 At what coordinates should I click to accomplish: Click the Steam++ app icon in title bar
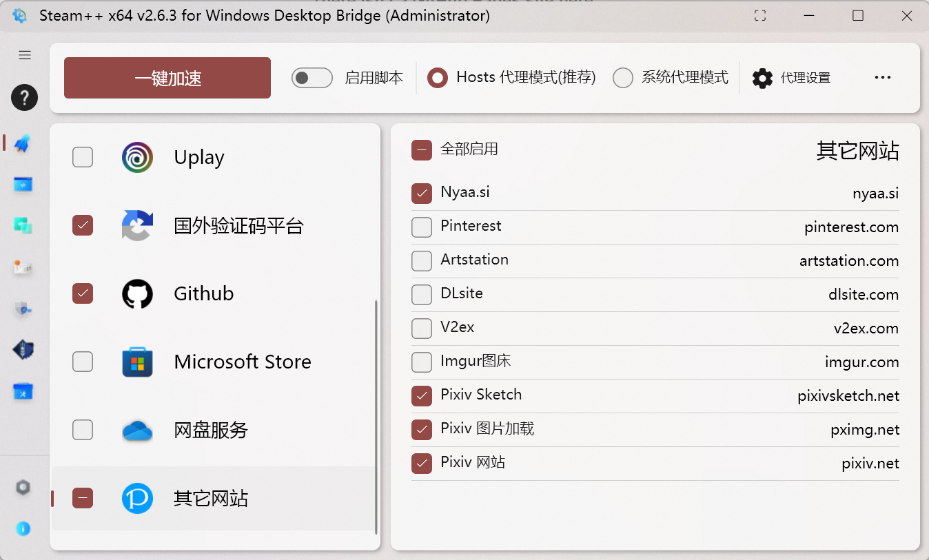(x=20, y=16)
